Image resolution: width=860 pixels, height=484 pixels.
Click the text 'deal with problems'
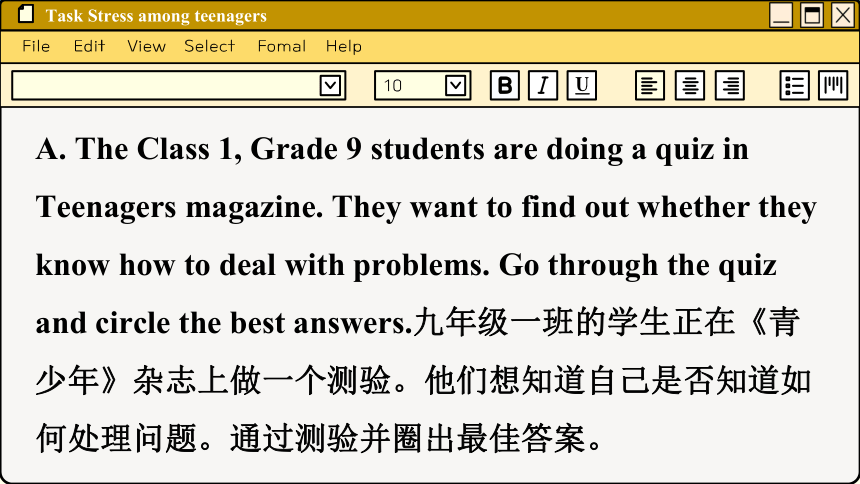tap(354, 266)
